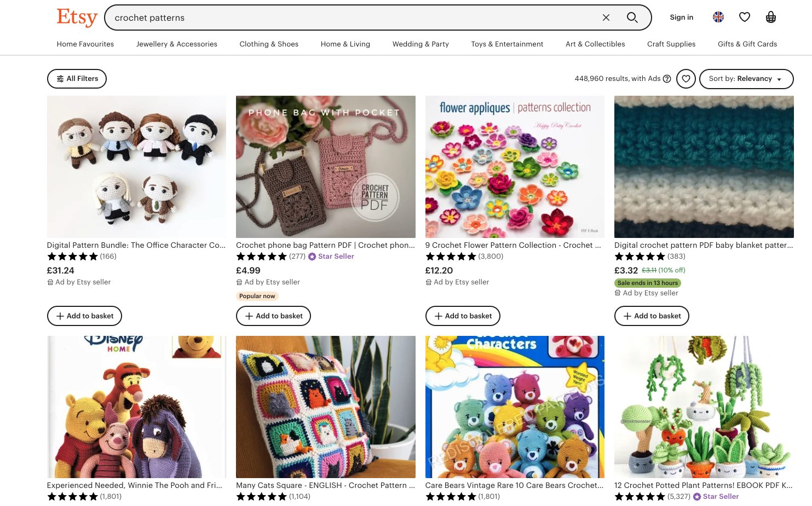Open the region and language flag icon
The image size is (812, 506).
coord(718,17)
